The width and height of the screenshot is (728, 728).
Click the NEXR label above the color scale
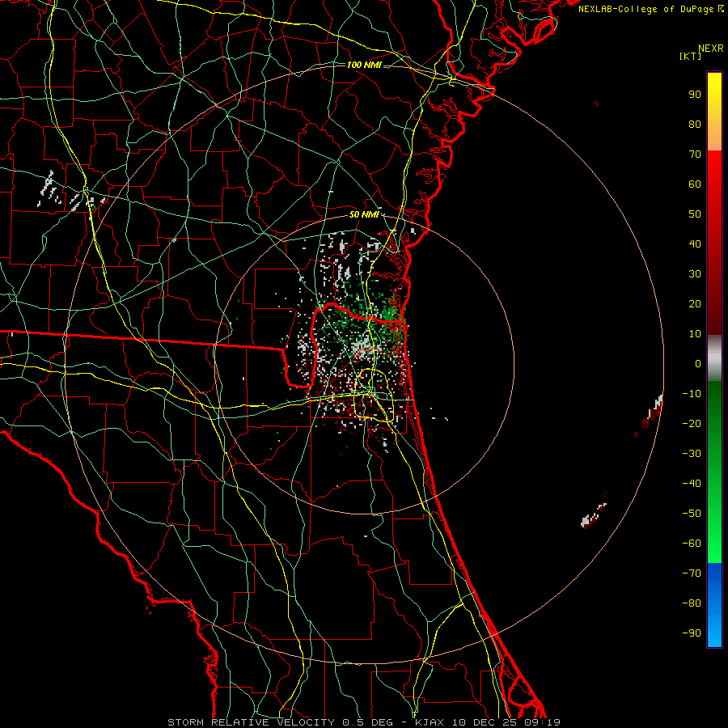coord(710,49)
